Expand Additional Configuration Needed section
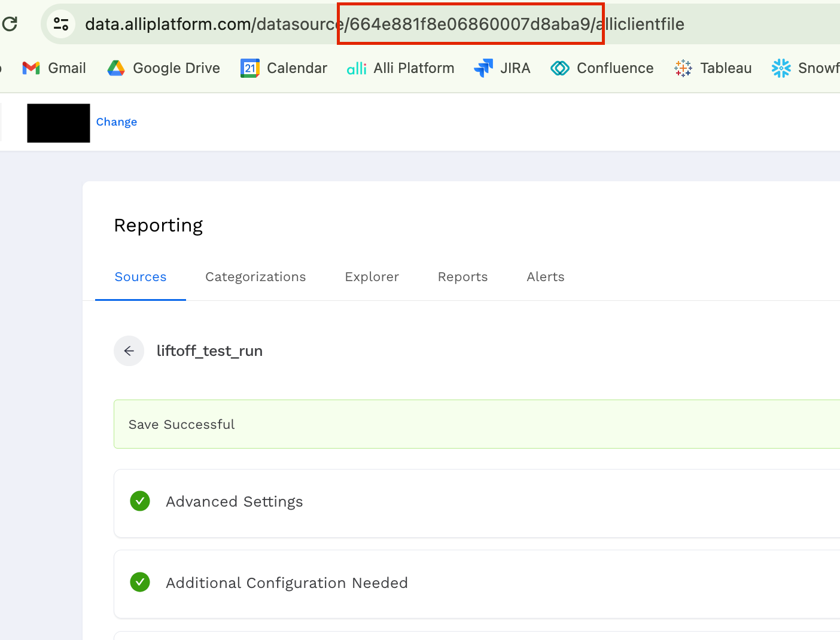Image resolution: width=840 pixels, height=640 pixels. pyautogui.click(x=287, y=583)
